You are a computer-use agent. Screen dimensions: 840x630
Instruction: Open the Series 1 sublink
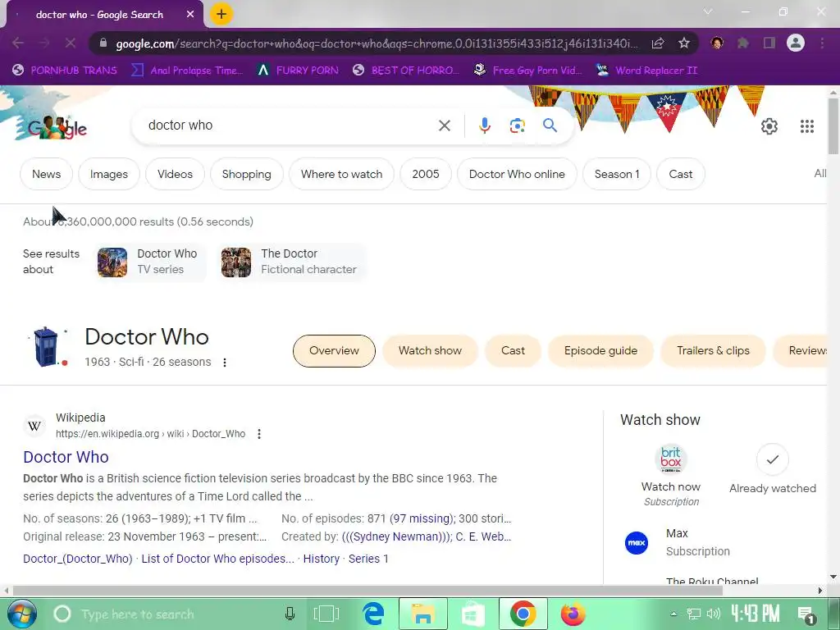click(368, 559)
